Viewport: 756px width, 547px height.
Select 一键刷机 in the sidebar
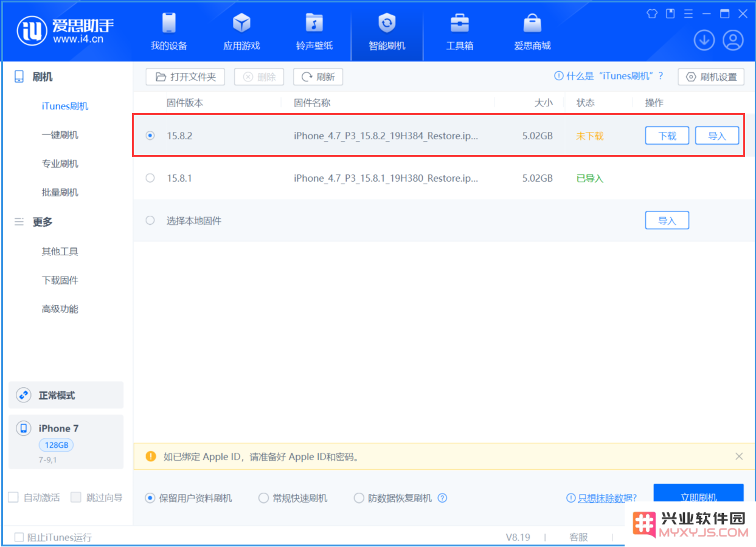tap(60, 135)
